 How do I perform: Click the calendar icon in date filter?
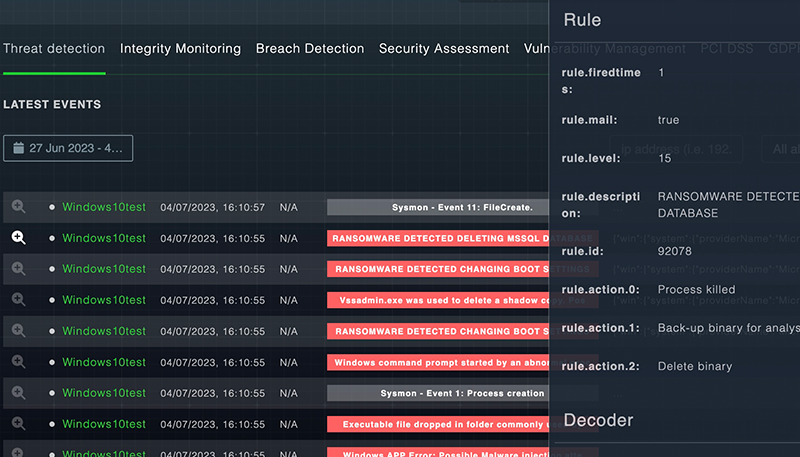(18, 148)
